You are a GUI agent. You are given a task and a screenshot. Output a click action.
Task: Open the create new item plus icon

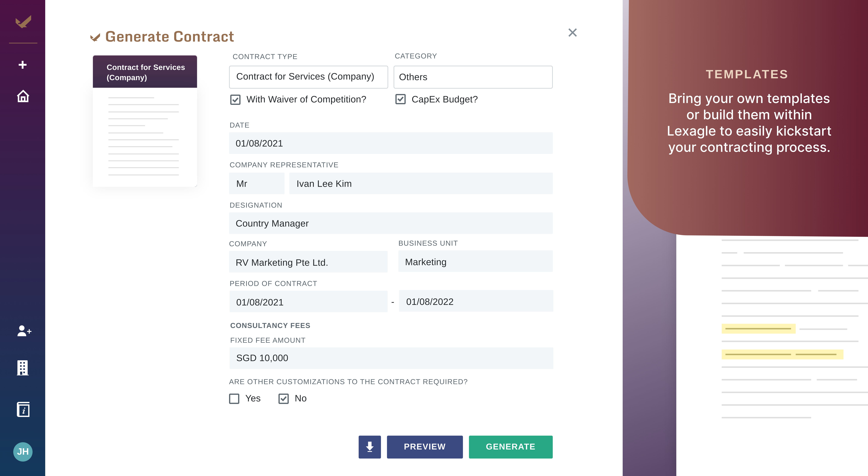pyautogui.click(x=23, y=64)
